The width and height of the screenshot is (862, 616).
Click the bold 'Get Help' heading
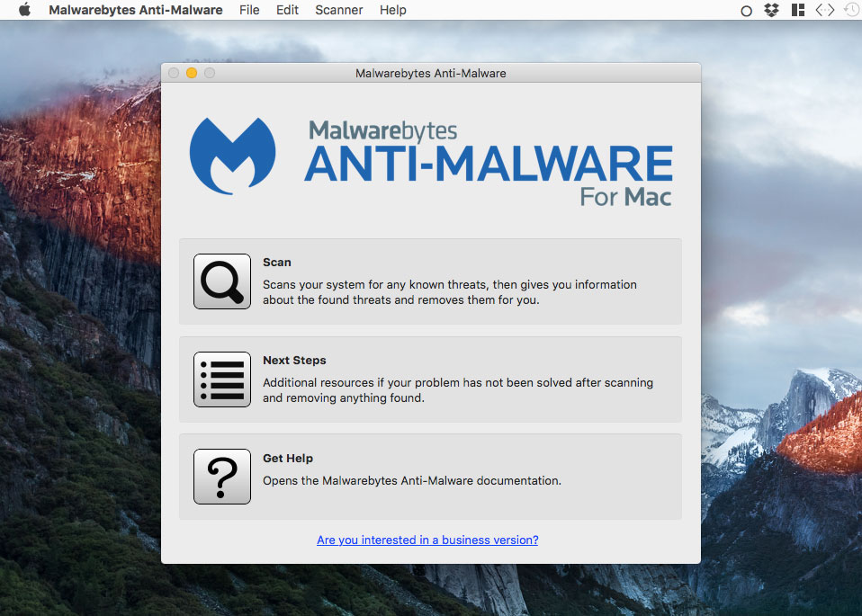288,458
